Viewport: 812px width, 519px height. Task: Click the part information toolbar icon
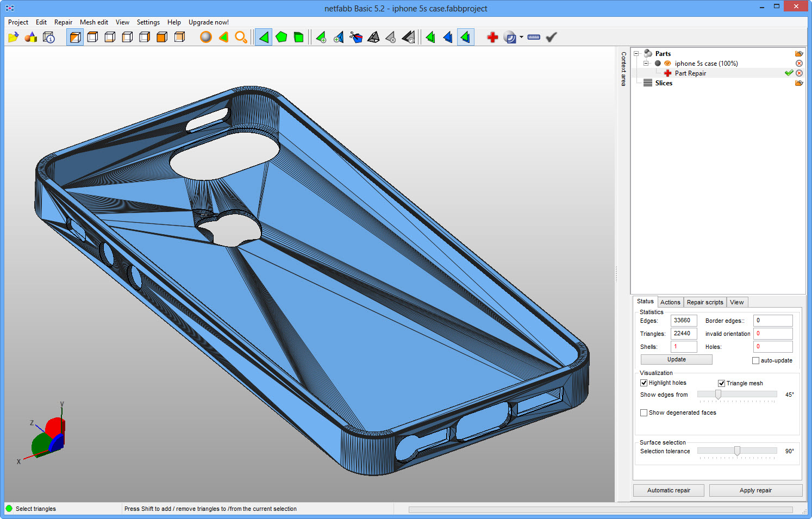click(48, 37)
